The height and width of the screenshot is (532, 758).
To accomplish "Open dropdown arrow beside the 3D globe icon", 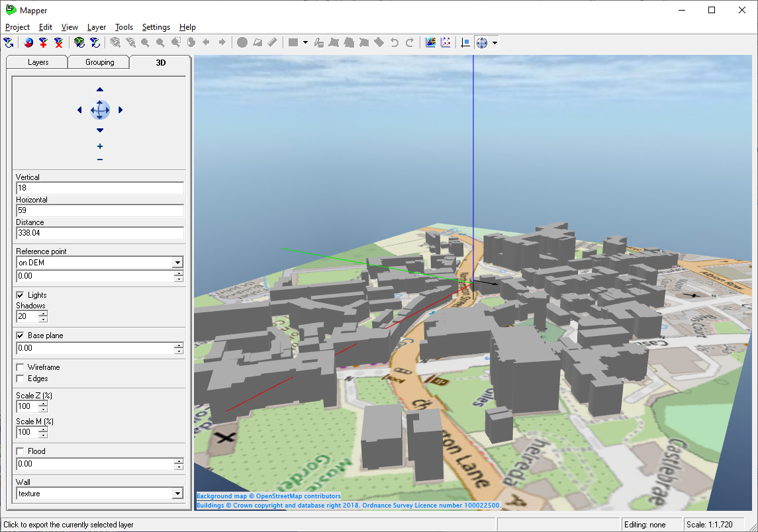I will (495, 43).
